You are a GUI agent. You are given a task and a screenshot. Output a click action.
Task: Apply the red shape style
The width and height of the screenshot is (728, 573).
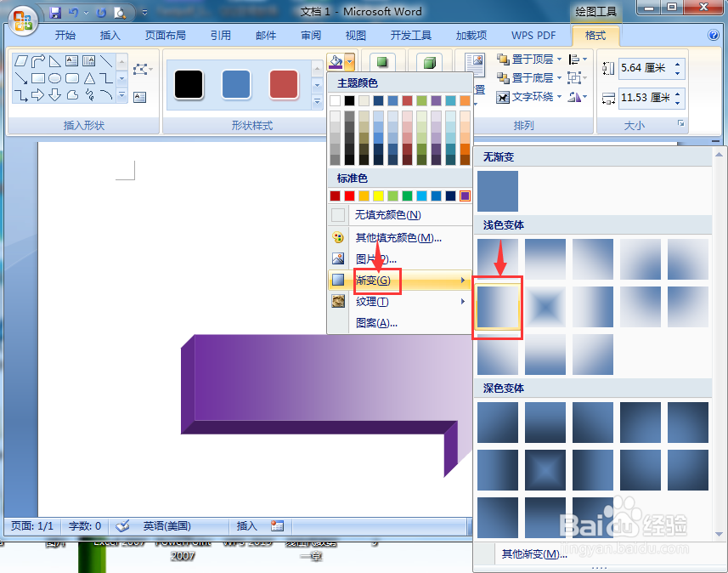point(284,84)
